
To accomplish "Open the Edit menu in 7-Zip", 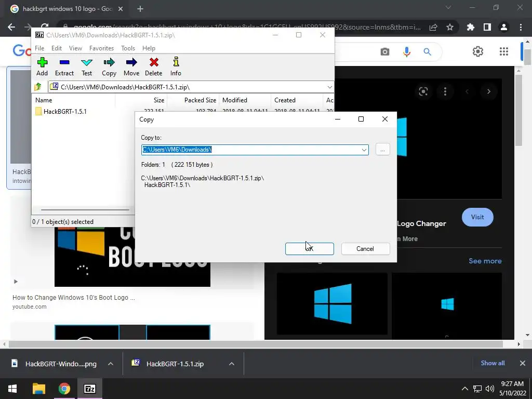I will (x=56, y=48).
